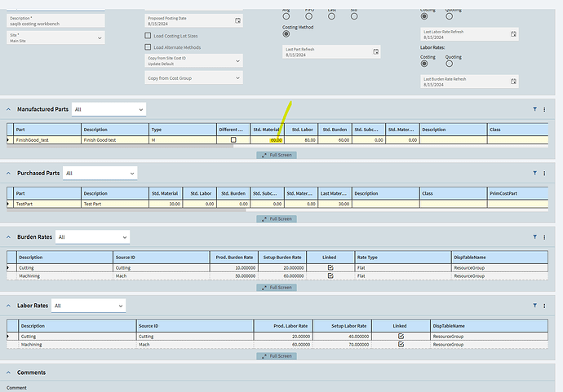This screenshot has width=563, height=392.
Task: Open Purchased Parts grid in Full Screen
Action: [277, 218]
